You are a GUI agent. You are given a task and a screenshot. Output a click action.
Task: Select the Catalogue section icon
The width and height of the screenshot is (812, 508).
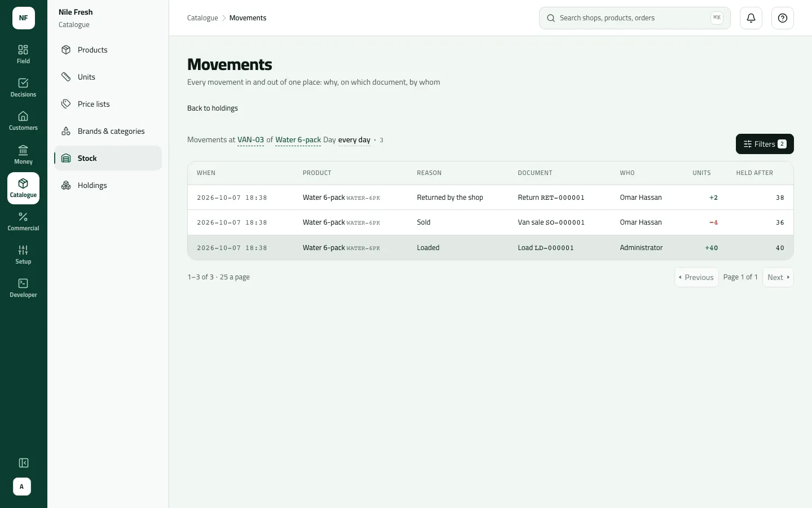click(x=23, y=188)
